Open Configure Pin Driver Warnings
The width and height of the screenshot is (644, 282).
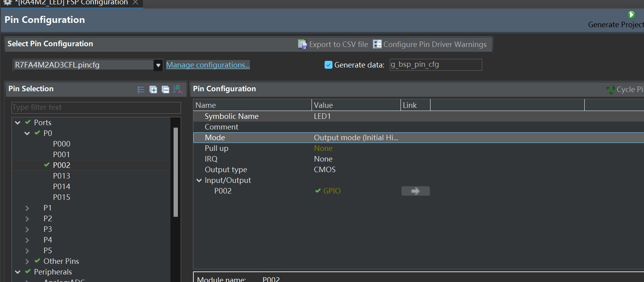[430, 44]
